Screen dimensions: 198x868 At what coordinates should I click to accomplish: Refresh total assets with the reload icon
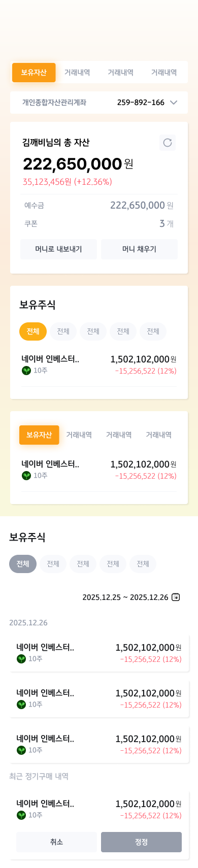click(x=168, y=143)
